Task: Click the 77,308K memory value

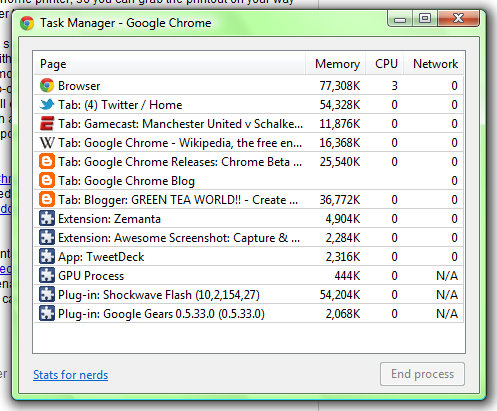Action: pos(340,86)
